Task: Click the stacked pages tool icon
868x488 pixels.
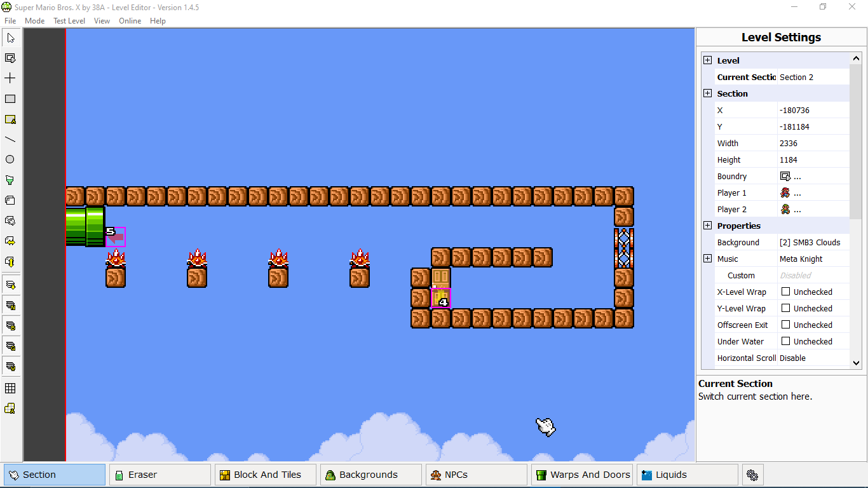Action: click(x=10, y=200)
